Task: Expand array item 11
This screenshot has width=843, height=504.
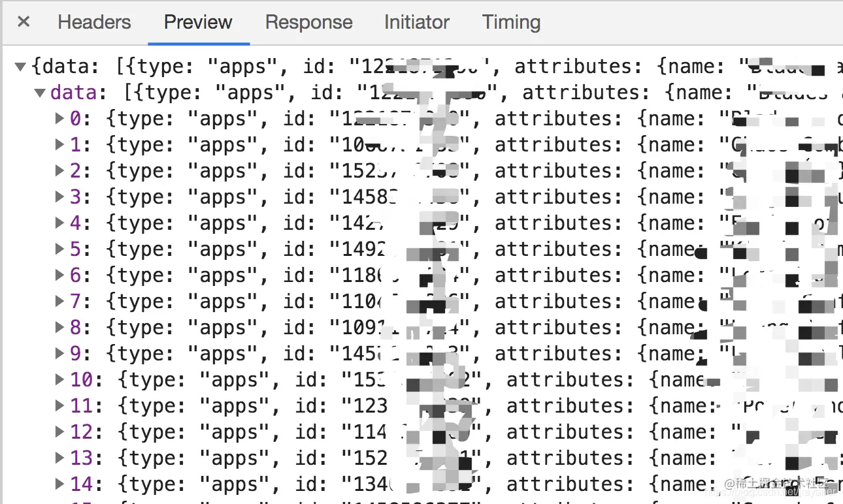Action: click(x=59, y=406)
